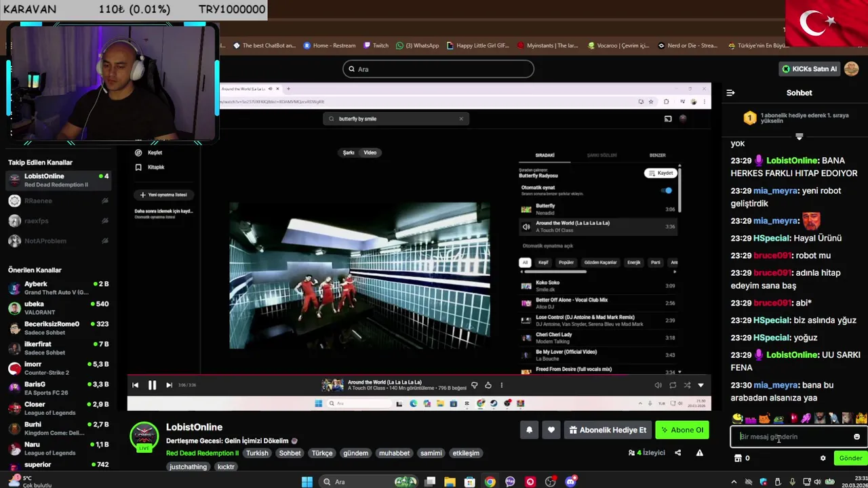Open LobistOnline in followed channels
The width and height of the screenshot is (868, 488).
pos(58,180)
